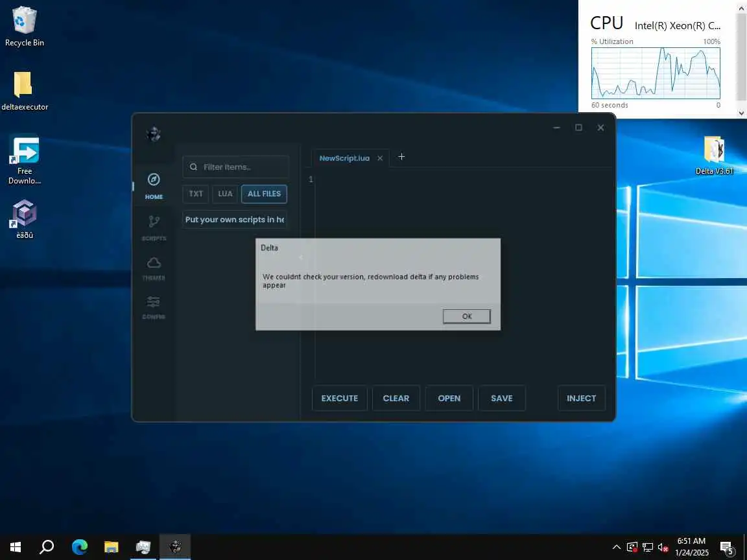Viewport: 747px width, 560px height.
Task: Select the ALL FILES filter
Action: [x=265, y=194]
